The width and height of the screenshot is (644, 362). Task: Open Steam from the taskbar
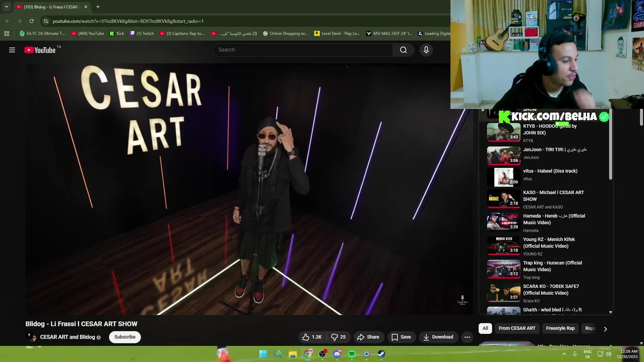[381, 354]
